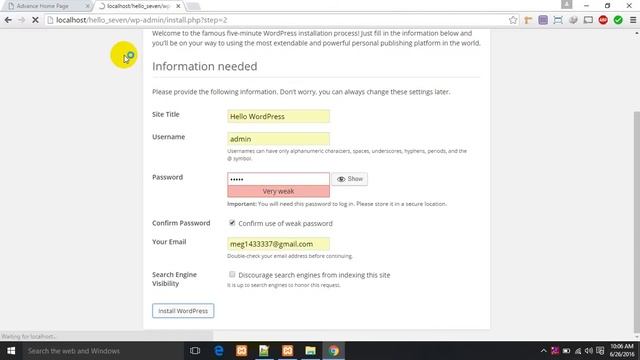Click the green checkmark extension icon
The image size is (640, 360).
[x=618, y=20]
